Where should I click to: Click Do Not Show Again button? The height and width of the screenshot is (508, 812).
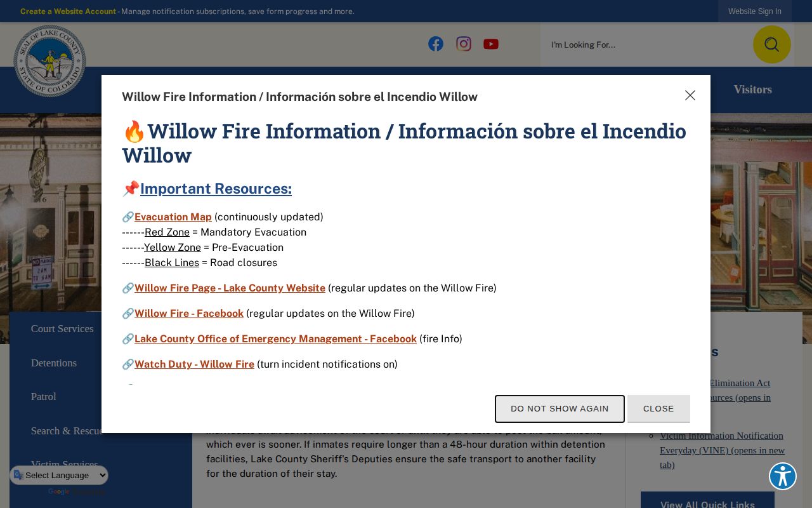(560, 409)
